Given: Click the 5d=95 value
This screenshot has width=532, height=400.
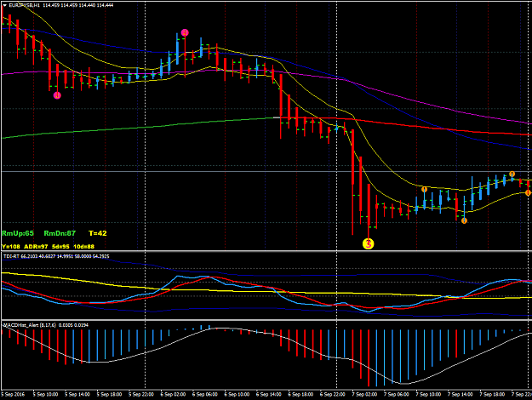Looking at the screenshot, I should point(60,247).
